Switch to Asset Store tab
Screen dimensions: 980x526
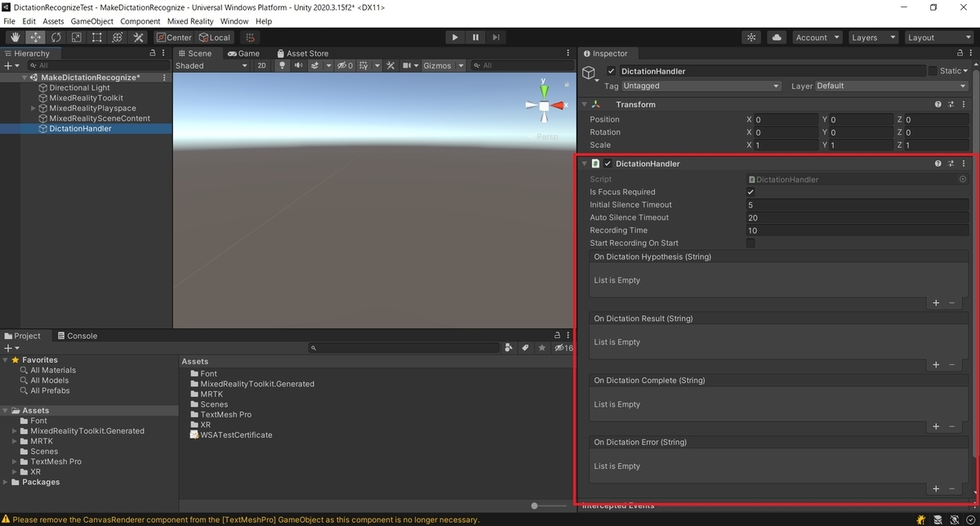[x=302, y=53]
